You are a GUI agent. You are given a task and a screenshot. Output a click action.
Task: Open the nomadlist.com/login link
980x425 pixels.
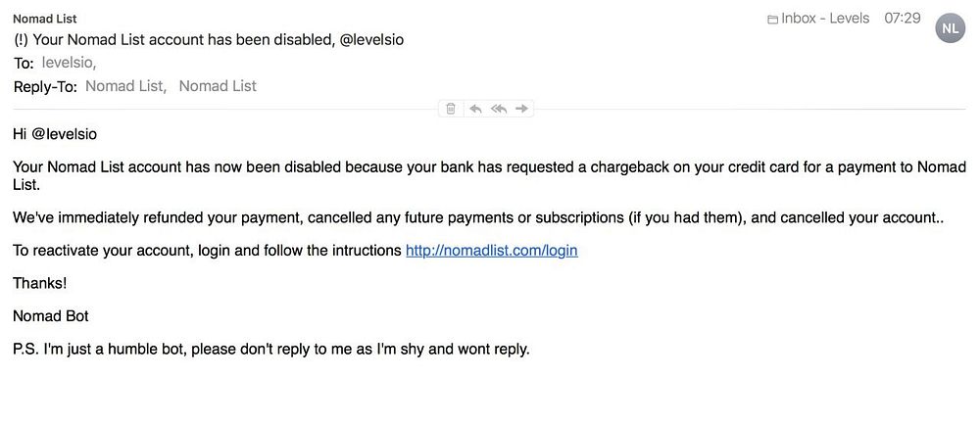491,251
